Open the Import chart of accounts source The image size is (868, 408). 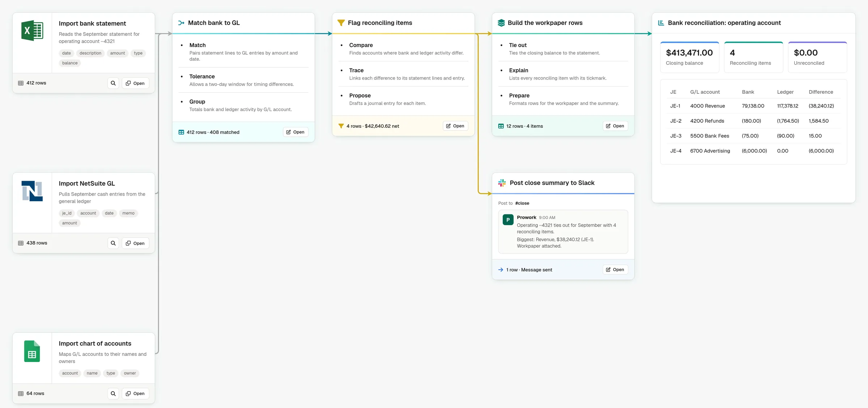coord(135,394)
